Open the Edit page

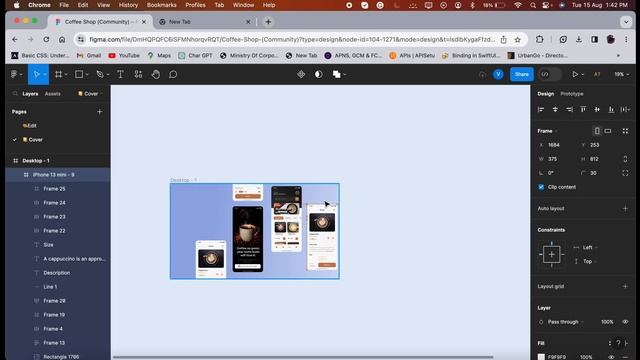pos(30,126)
